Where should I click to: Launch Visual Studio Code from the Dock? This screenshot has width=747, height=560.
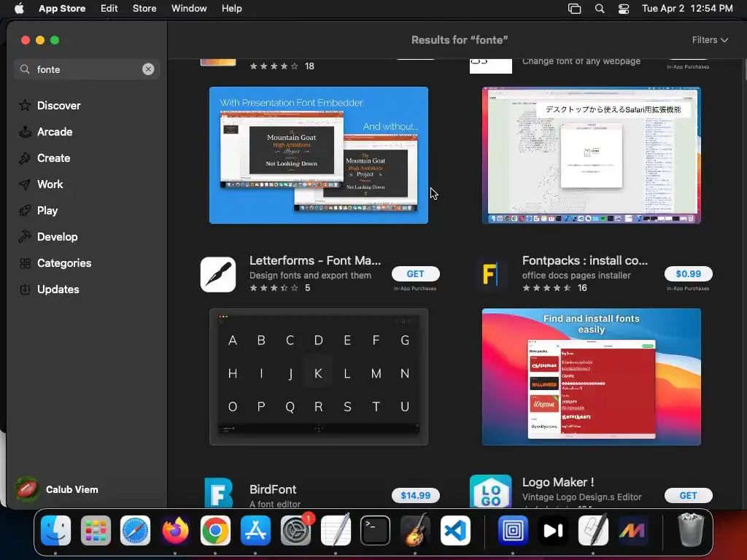coord(455,530)
